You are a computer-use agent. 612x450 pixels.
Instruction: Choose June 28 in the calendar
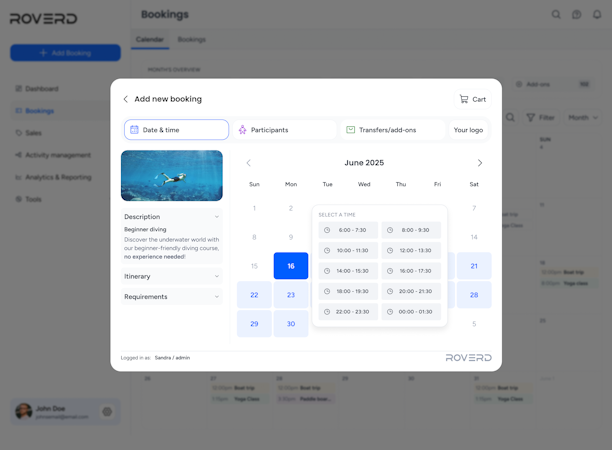coord(474,295)
